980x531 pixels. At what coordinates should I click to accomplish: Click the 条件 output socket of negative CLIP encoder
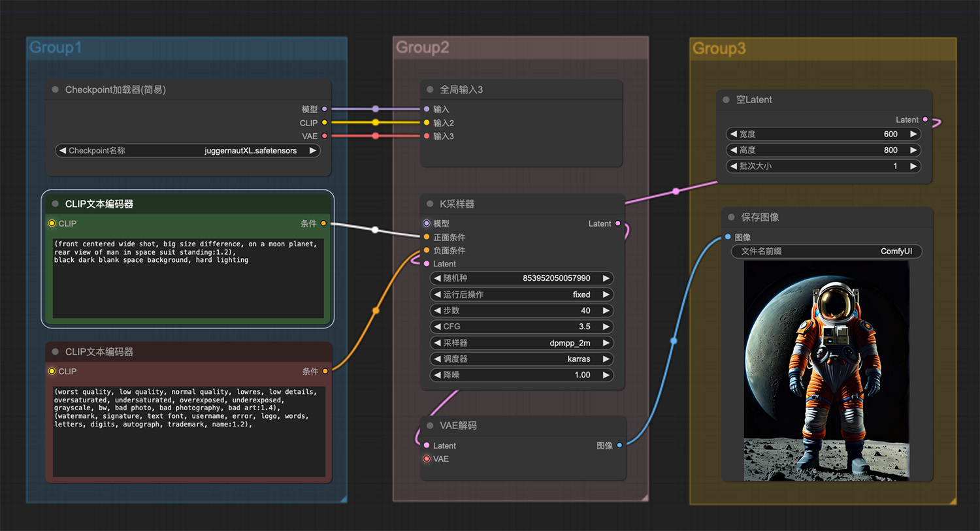click(325, 371)
